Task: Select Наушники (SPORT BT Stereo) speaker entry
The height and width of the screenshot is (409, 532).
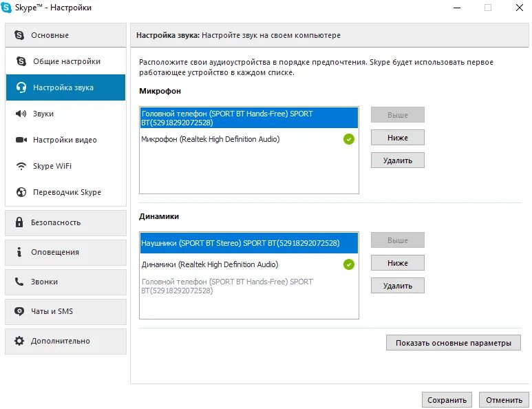Action: tap(249, 243)
